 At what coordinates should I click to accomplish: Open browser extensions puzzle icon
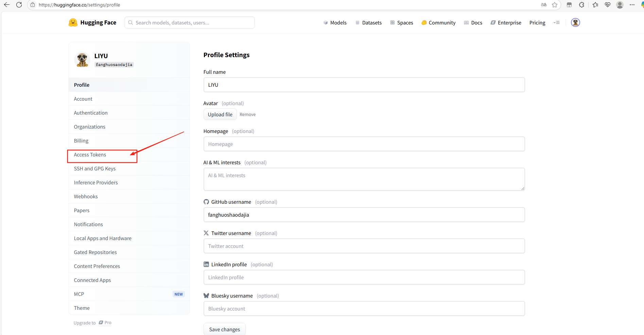(x=582, y=5)
